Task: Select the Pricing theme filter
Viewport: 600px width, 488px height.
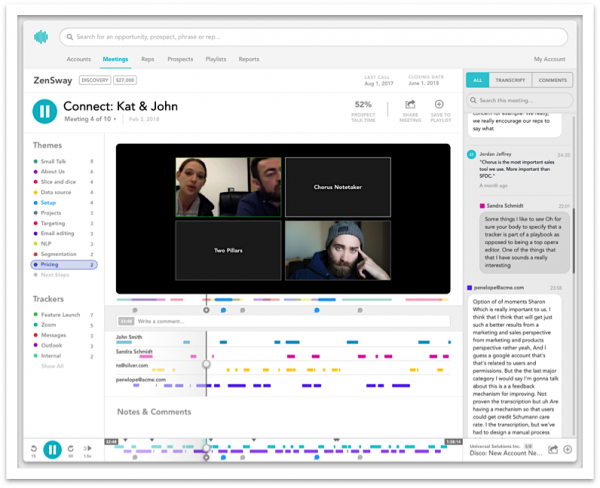Action: pyautogui.click(x=50, y=265)
